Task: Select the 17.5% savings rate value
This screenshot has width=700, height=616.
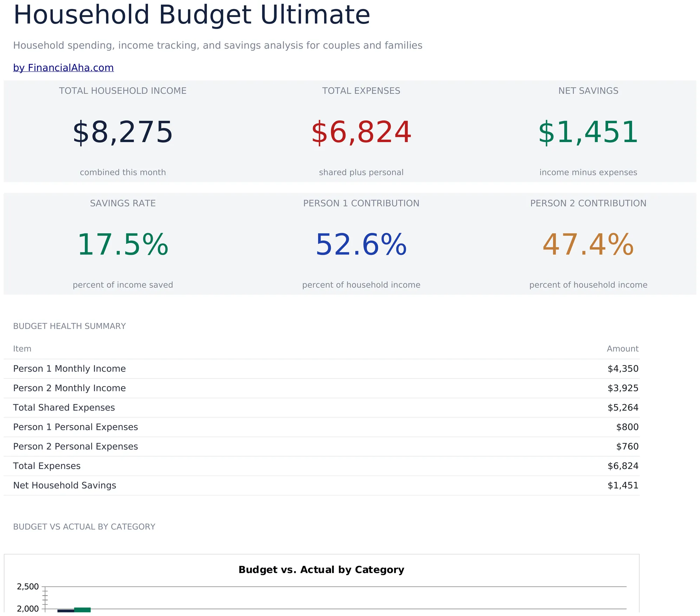Action: [122, 245]
